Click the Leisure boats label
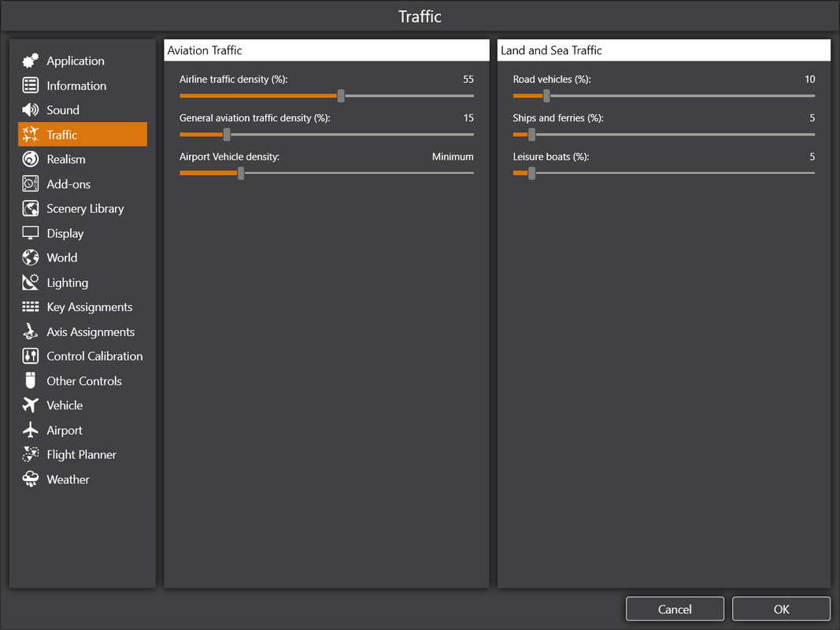840x630 pixels. coord(551,157)
